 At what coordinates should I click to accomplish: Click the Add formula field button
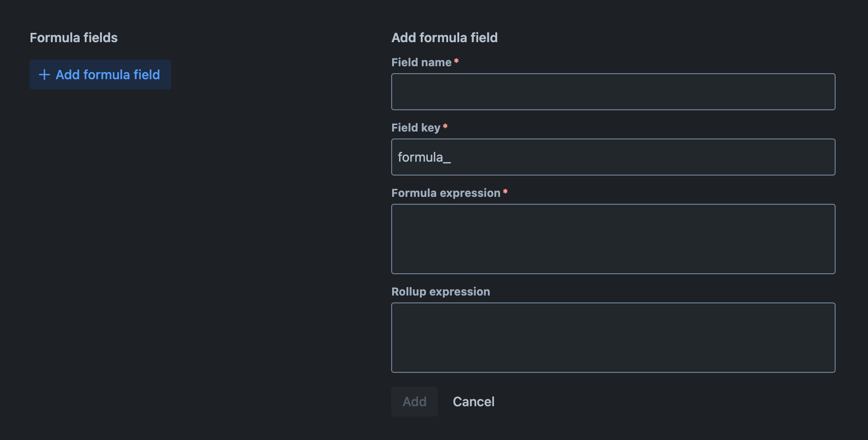(100, 75)
